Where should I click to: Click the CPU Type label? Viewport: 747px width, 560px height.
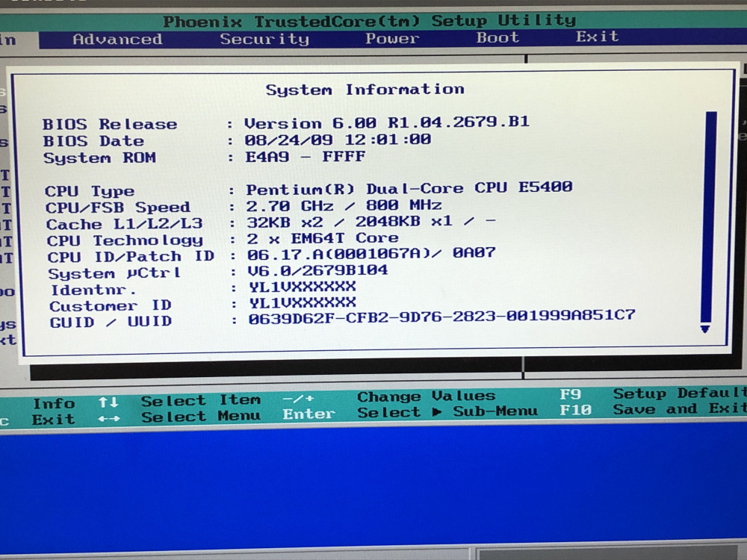(x=90, y=191)
